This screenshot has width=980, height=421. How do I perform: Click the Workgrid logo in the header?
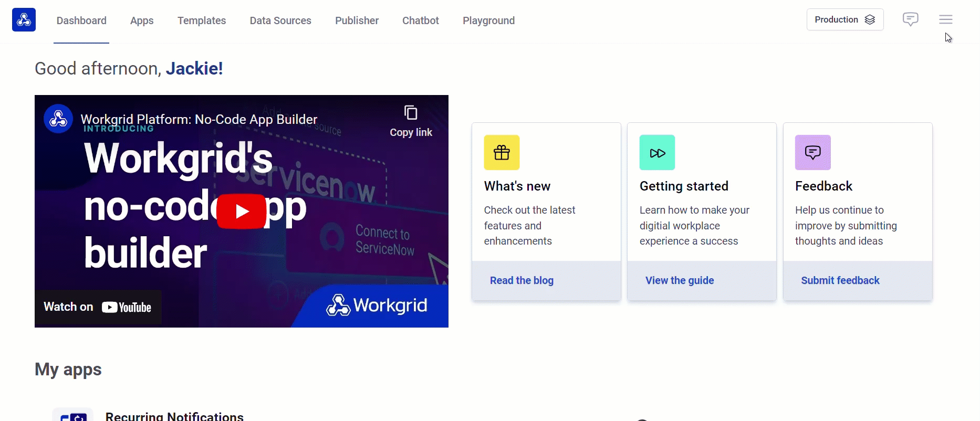coord(24,20)
